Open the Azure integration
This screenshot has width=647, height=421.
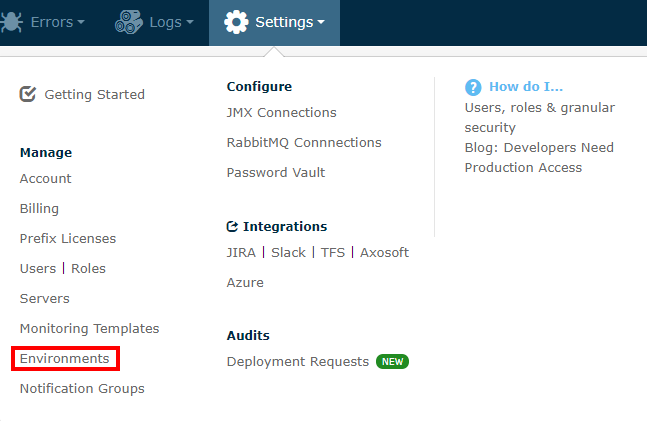click(245, 283)
